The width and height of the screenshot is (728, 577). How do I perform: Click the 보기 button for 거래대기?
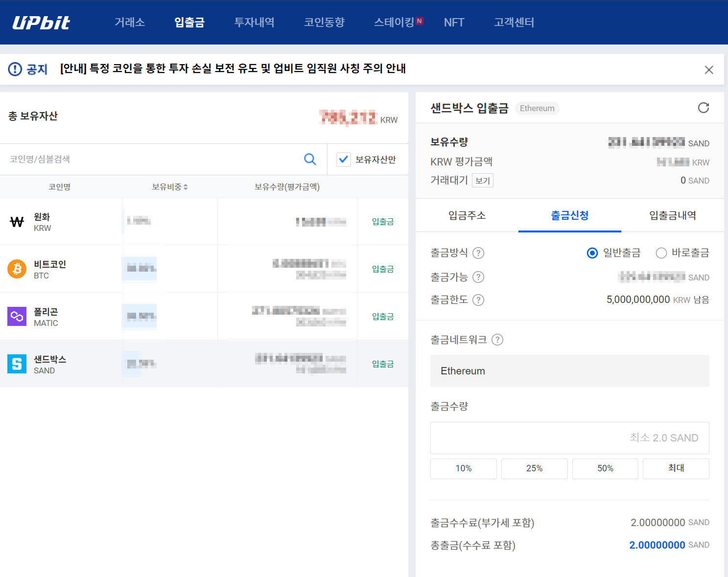483,181
